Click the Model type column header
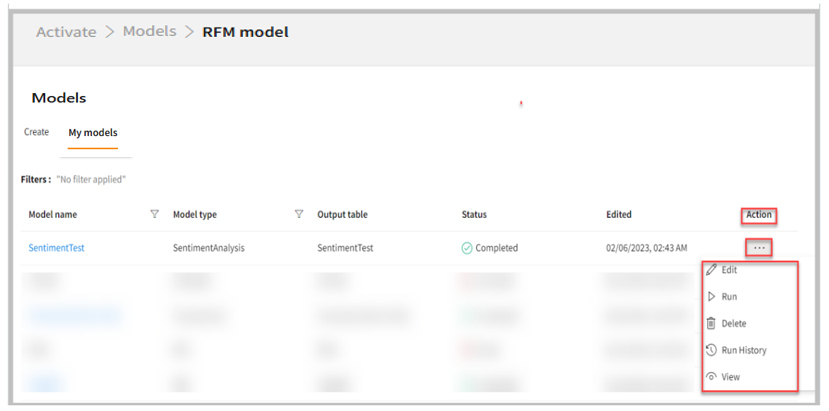The width and height of the screenshot is (829, 411). click(x=195, y=215)
